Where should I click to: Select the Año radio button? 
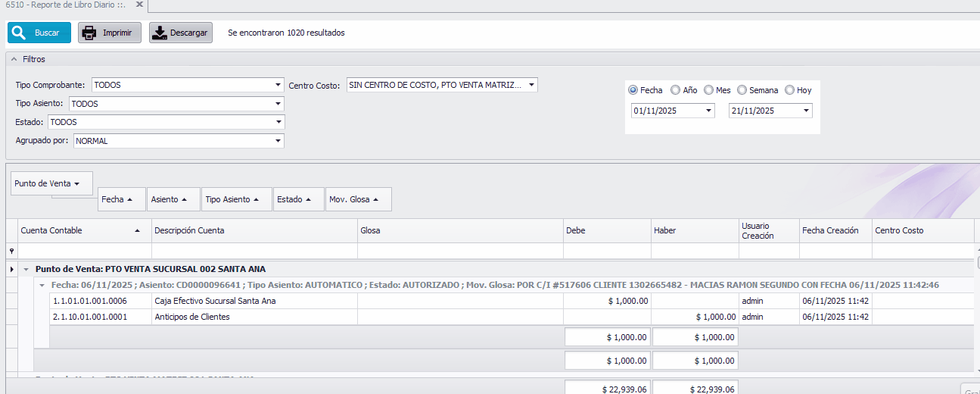point(675,90)
